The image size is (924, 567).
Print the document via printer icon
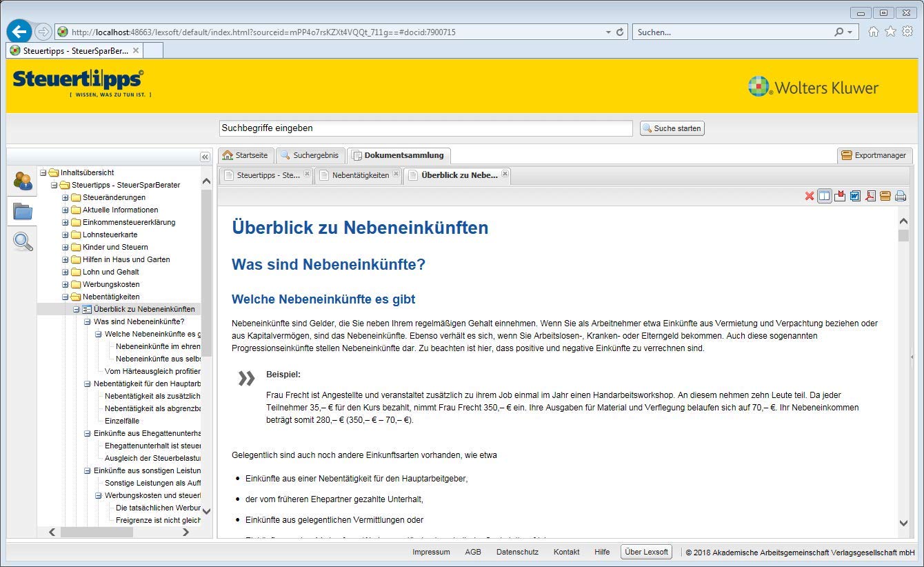click(900, 197)
